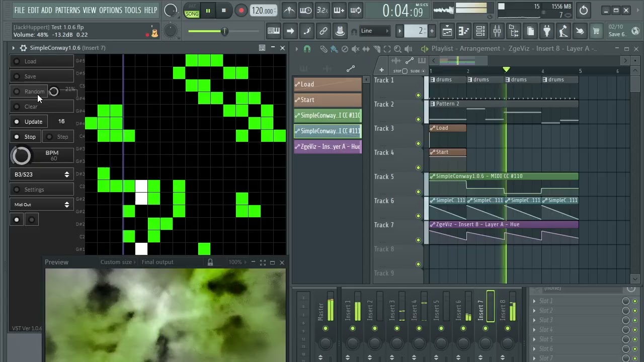Open the Final output dropdown in Preview
The image size is (644, 362).
(157, 262)
